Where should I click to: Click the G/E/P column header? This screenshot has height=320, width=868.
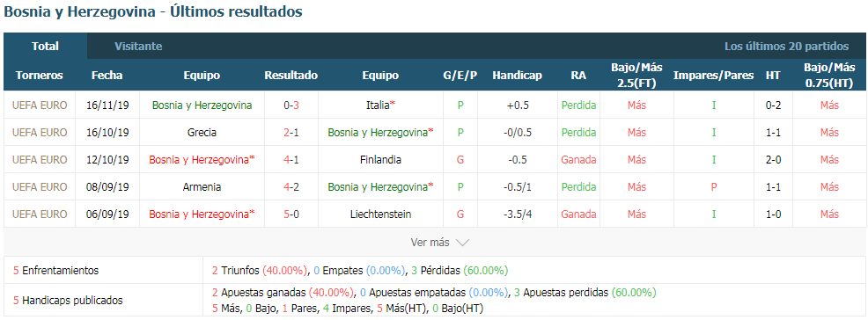click(x=460, y=75)
